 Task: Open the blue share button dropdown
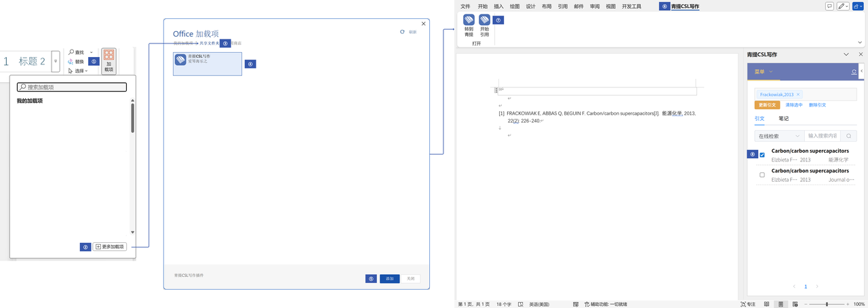pos(858,6)
